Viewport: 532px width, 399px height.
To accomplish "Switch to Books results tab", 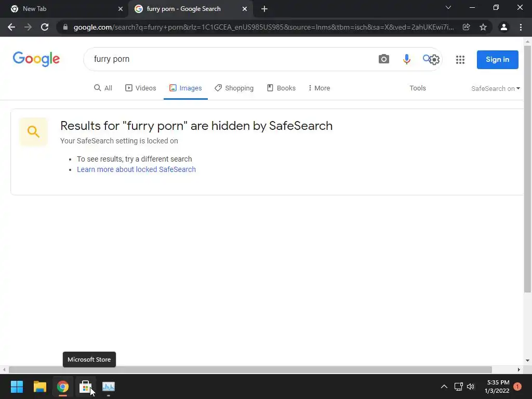I will click(x=281, y=88).
